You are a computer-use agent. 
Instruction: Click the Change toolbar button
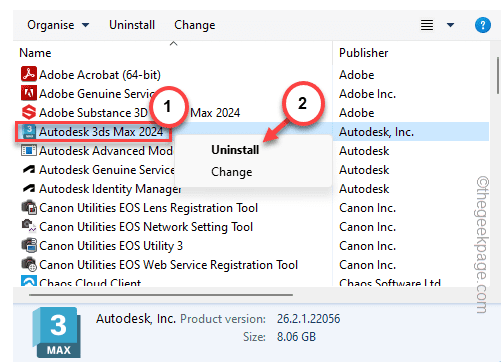(195, 25)
